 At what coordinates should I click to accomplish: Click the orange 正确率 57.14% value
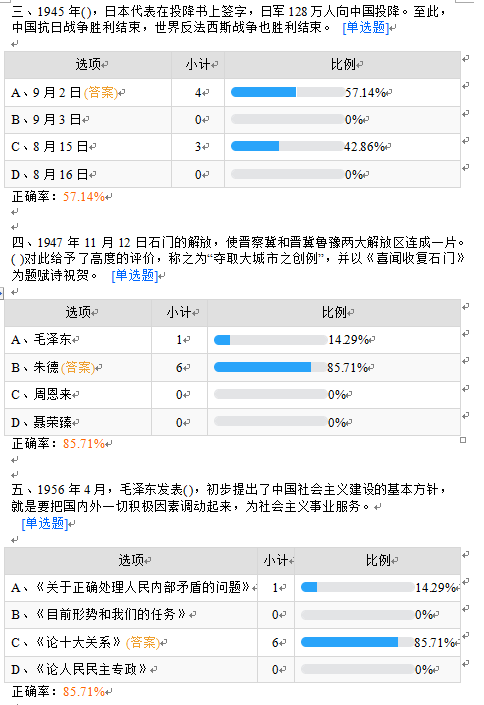(84, 197)
